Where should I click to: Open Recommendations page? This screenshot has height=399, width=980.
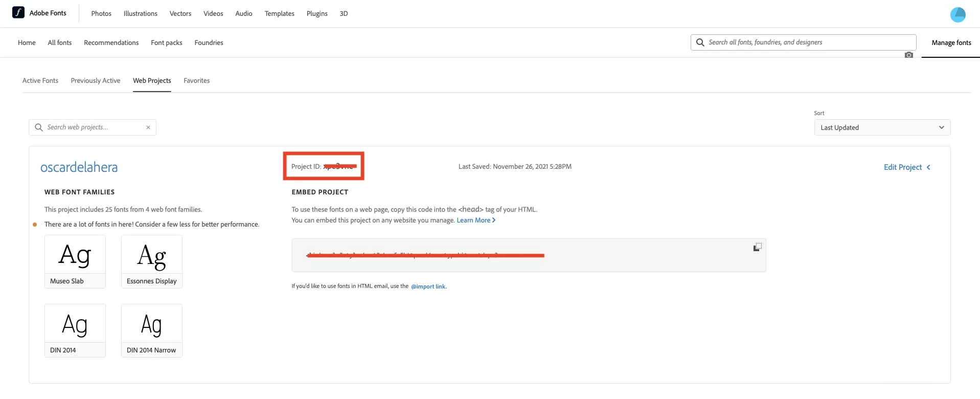(x=111, y=42)
